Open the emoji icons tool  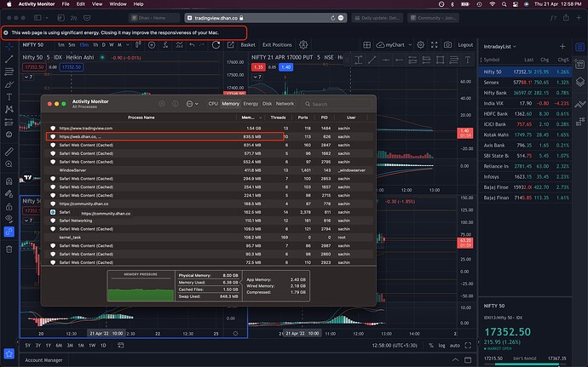(9, 135)
